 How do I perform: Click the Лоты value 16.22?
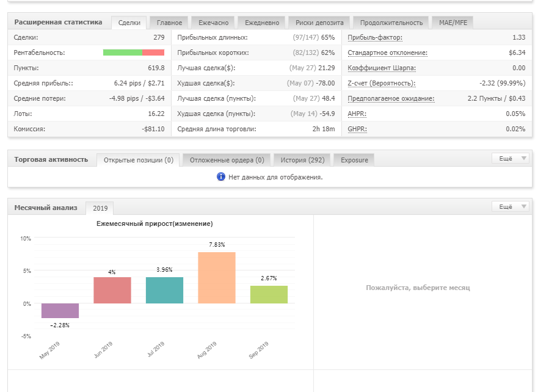[156, 114]
